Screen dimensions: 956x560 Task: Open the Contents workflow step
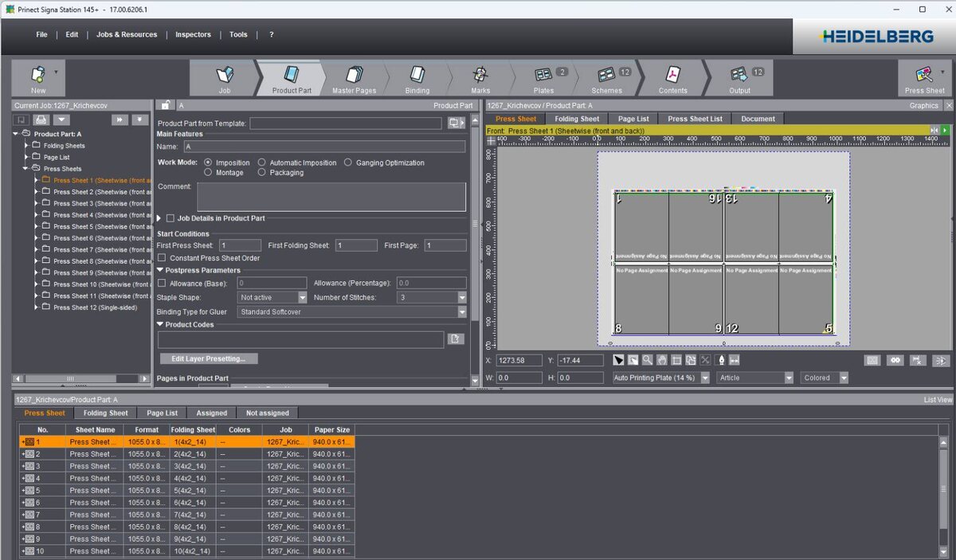672,79
